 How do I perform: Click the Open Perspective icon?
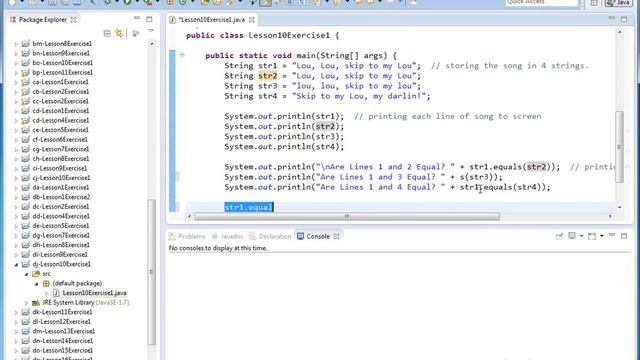[594, 3]
